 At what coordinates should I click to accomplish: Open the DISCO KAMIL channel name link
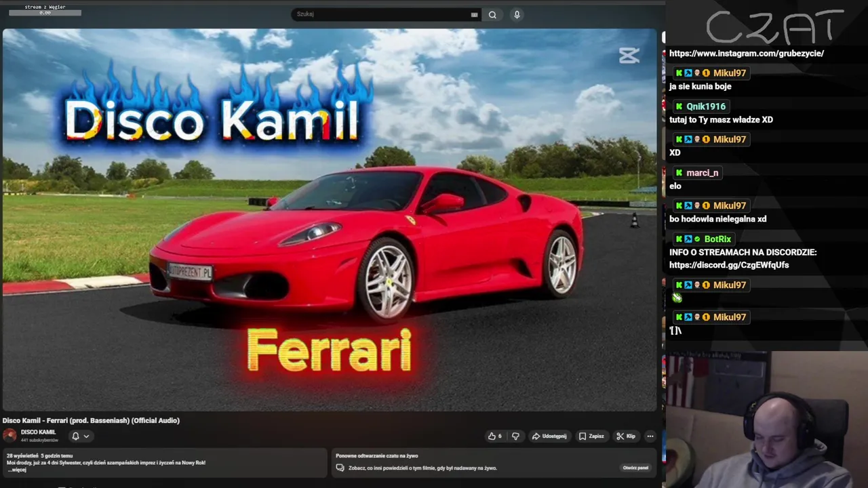[x=38, y=432]
